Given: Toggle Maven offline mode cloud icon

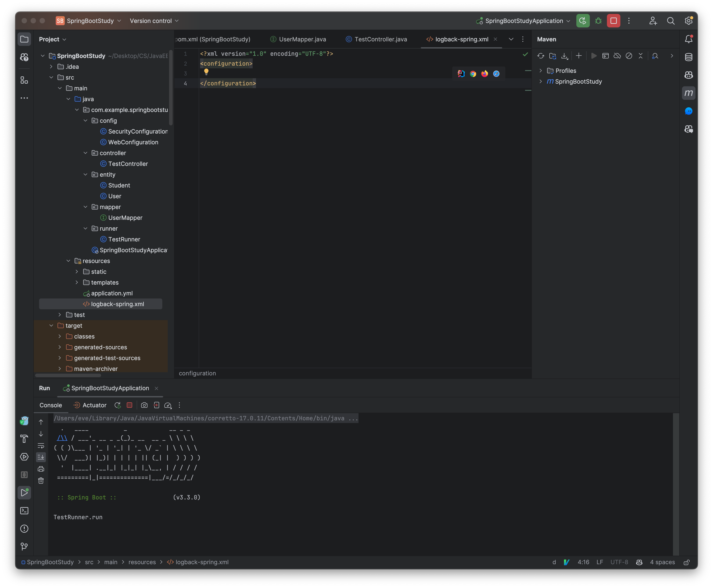Looking at the screenshot, I should point(617,56).
